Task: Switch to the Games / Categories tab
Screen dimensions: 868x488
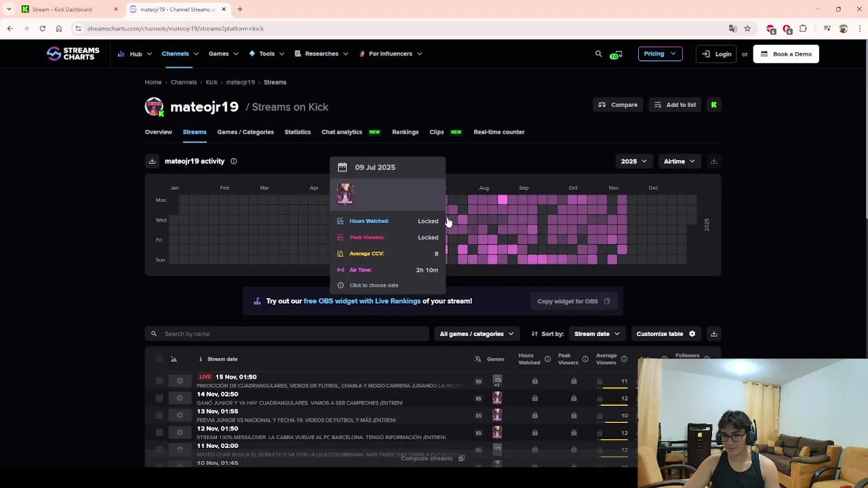Action: [x=245, y=132]
